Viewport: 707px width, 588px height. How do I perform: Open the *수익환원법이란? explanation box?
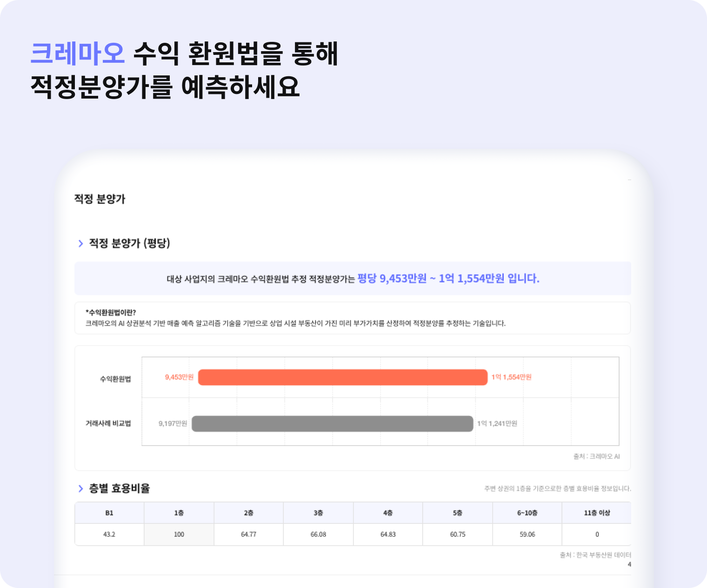353,318
